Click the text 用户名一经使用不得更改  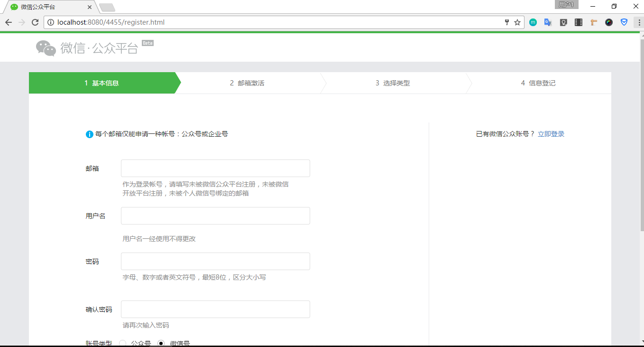pyautogui.click(x=159, y=239)
